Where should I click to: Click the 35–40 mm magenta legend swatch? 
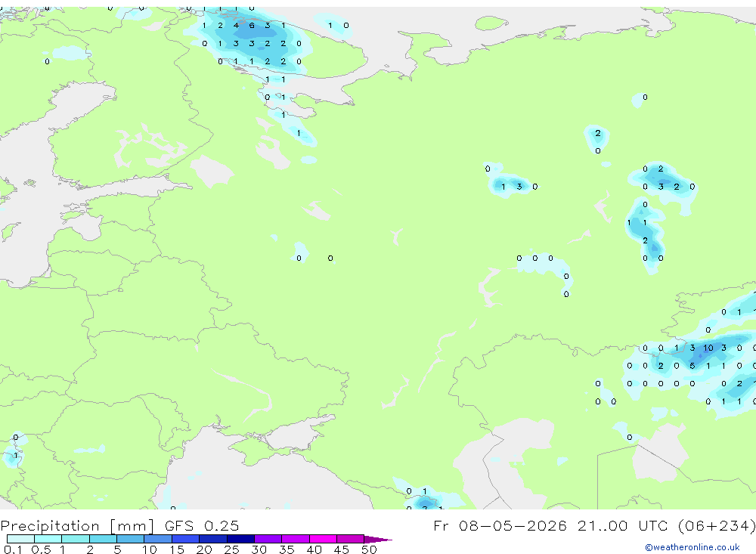click(296, 539)
